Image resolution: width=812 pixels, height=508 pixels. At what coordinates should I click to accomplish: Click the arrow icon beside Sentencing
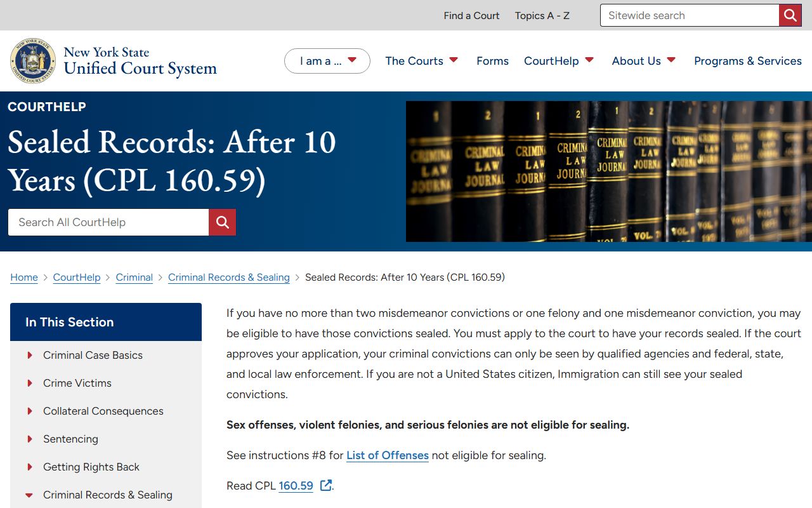[x=30, y=439]
